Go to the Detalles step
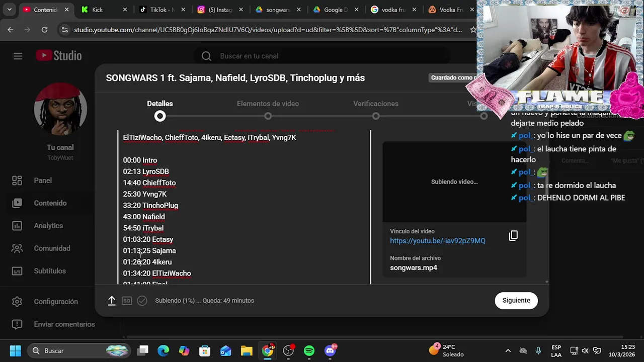The image size is (644, 362). (160, 110)
